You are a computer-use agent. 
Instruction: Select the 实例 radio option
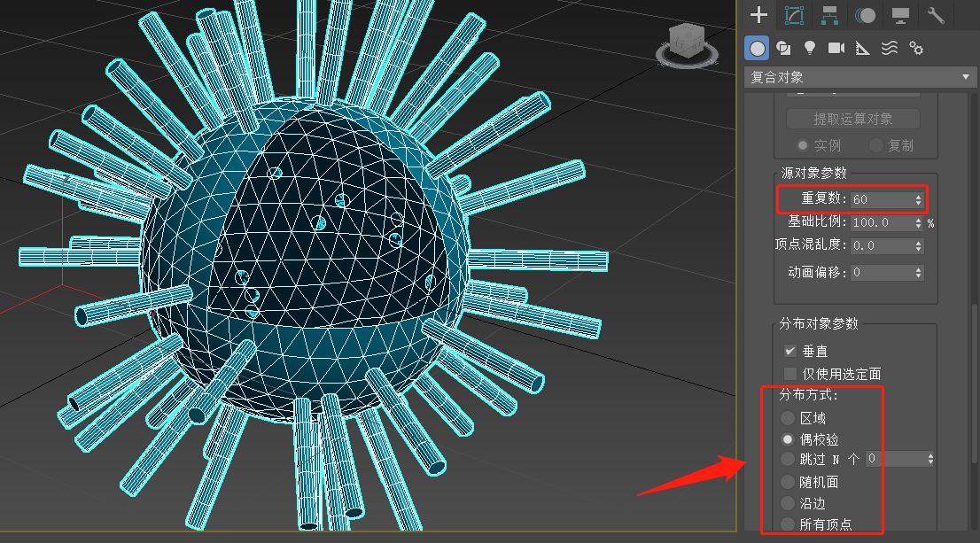pos(803,145)
